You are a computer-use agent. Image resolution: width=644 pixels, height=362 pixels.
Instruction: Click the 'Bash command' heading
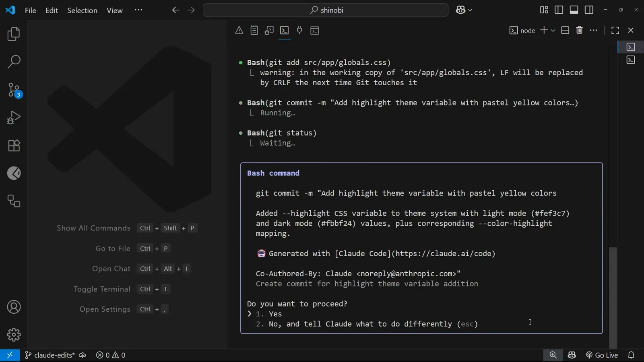[x=273, y=173]
